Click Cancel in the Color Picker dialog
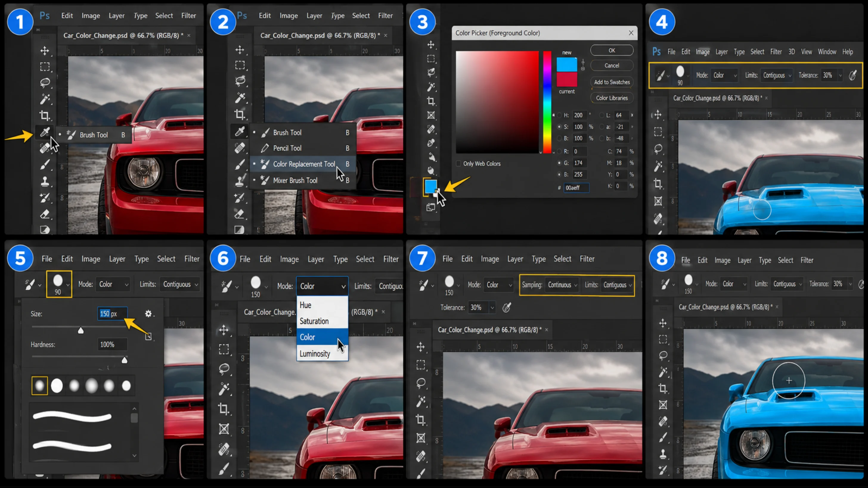Viewport: 868px width, 488px height. 612,66
